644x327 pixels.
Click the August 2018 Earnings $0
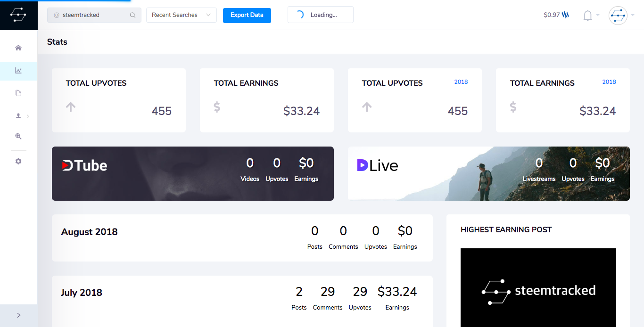405,231
